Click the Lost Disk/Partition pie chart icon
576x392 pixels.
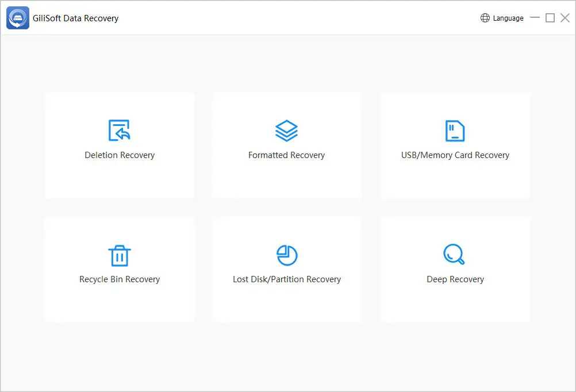click(287, 255)
